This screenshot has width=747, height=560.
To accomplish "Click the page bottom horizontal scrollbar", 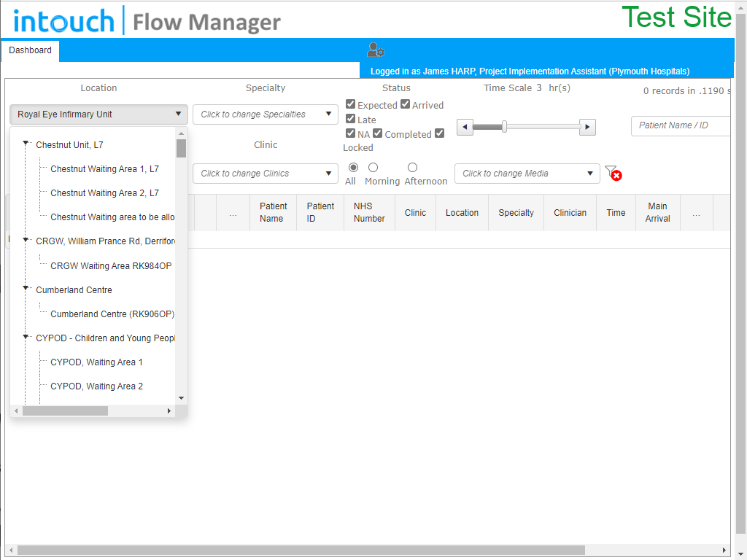I will click(x=301, y=550).
